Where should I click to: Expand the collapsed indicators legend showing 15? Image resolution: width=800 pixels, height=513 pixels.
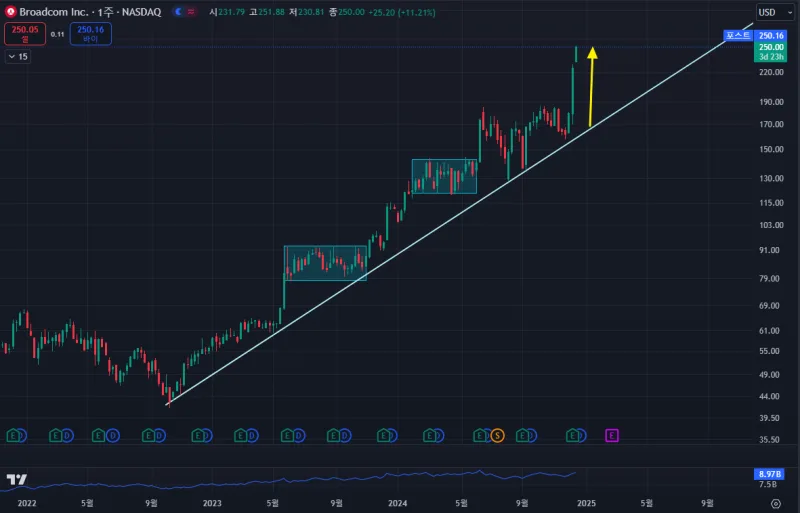18,57
